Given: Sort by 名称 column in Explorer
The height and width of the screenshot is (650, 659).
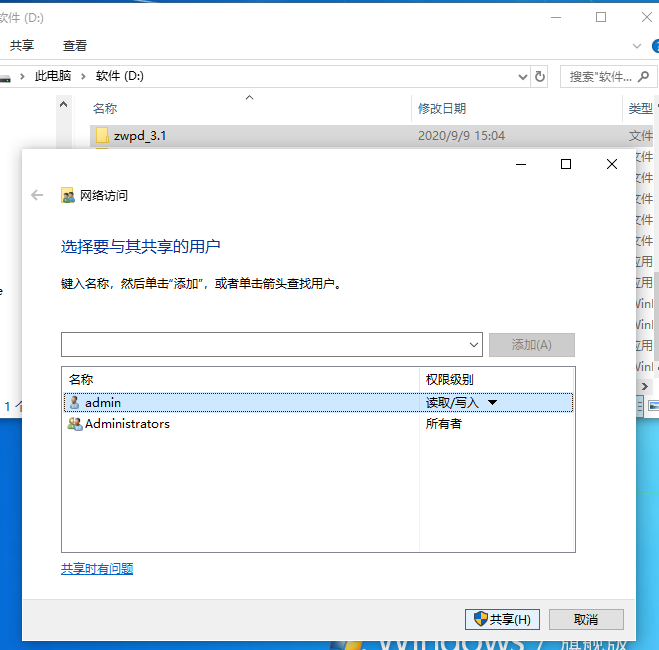Looking at the screenshot, I should tap(105, 109).
